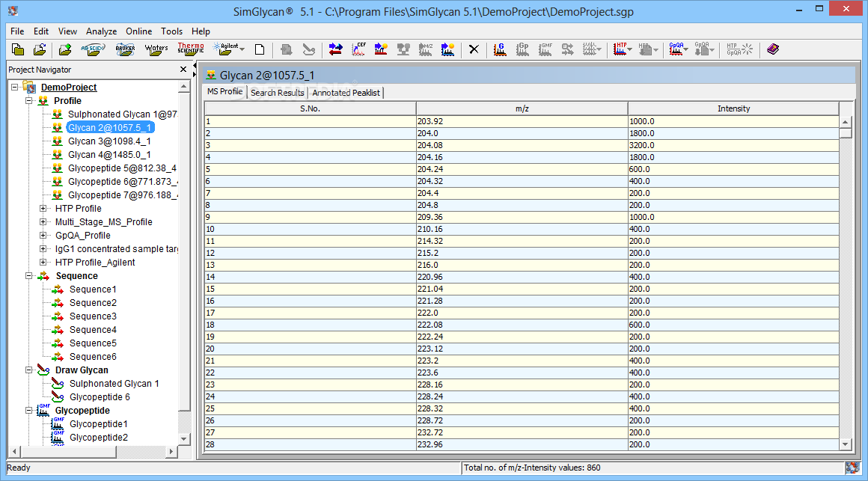Select Glycopeptide1 under Glycopeptide node
This screenshot has height=481, width=868.
(99, 423)
